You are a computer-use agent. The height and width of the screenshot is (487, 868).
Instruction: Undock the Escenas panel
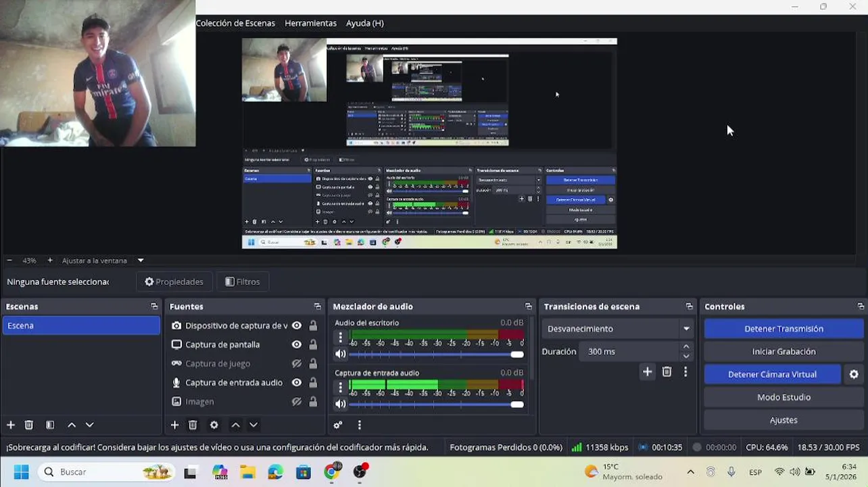click(x=154, y=306)
